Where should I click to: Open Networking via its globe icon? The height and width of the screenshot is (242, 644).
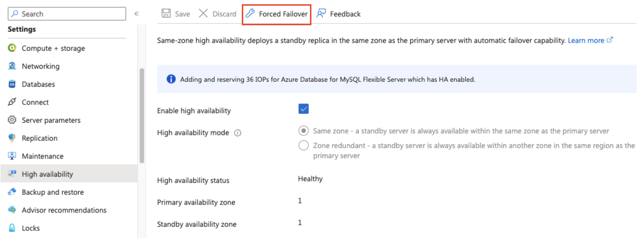tap(12, 66)
